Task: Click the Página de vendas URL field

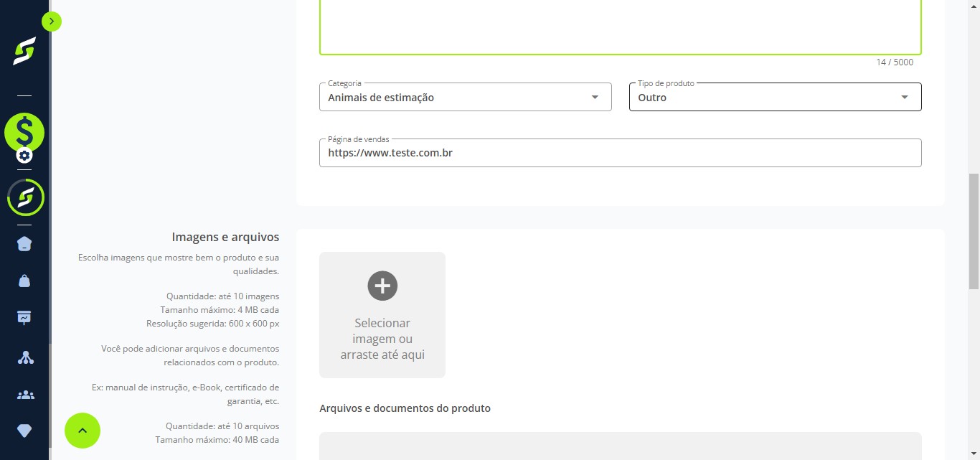Action: [621, 153]
